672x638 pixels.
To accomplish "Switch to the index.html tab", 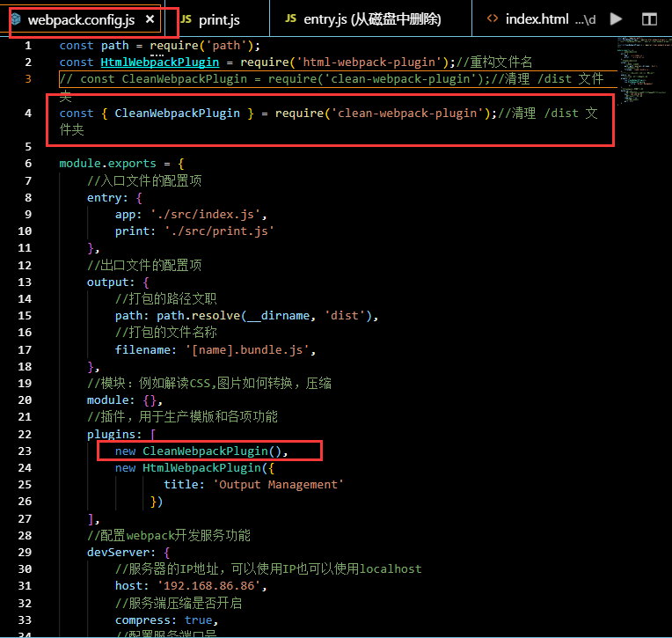I will pyautogui.click(x=537, y=19).
